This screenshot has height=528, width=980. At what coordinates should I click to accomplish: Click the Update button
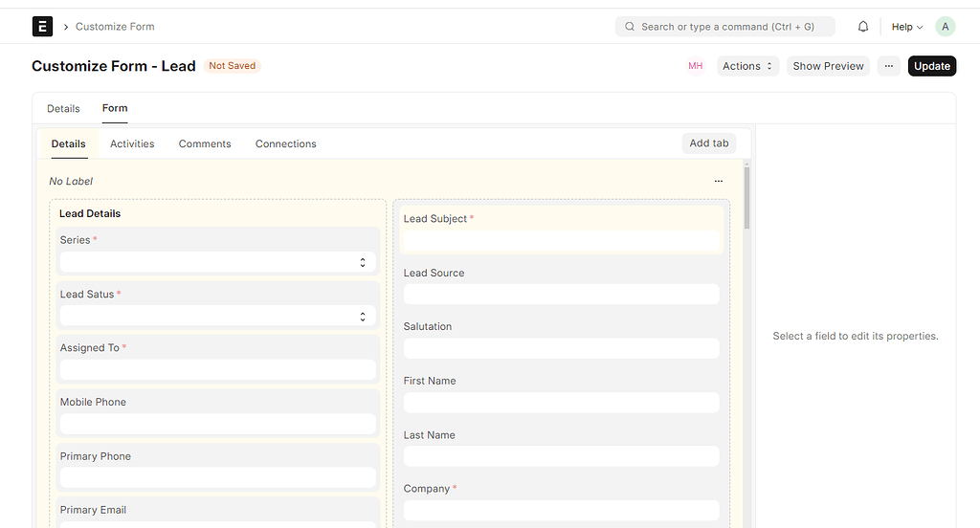coord(932,66)
